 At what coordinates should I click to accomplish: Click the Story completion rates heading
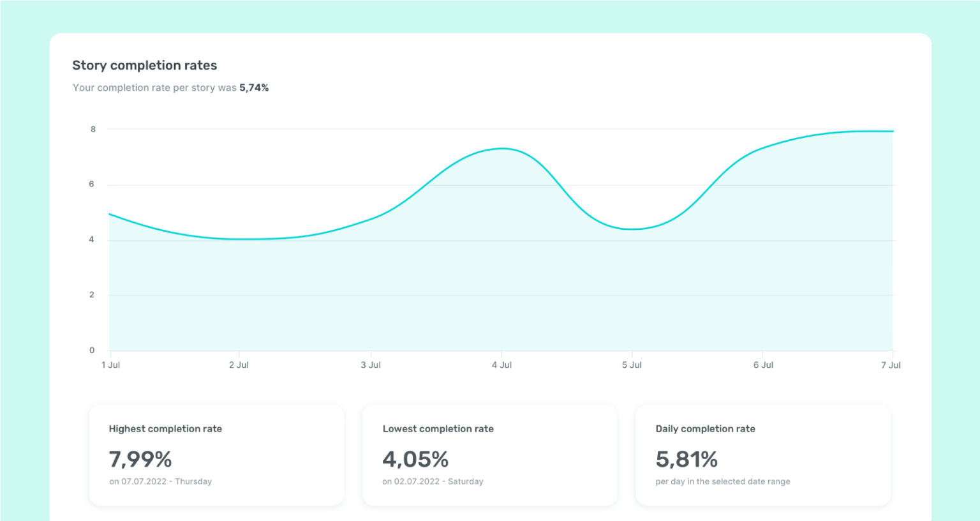145,65
